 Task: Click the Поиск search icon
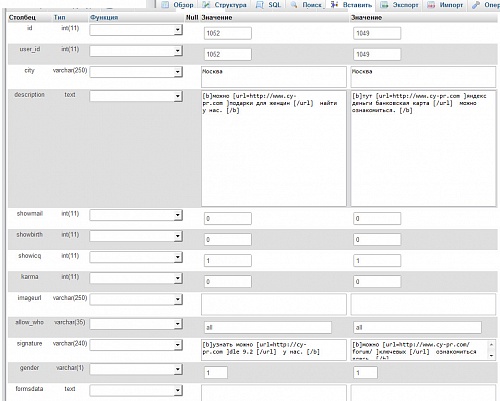294,5
